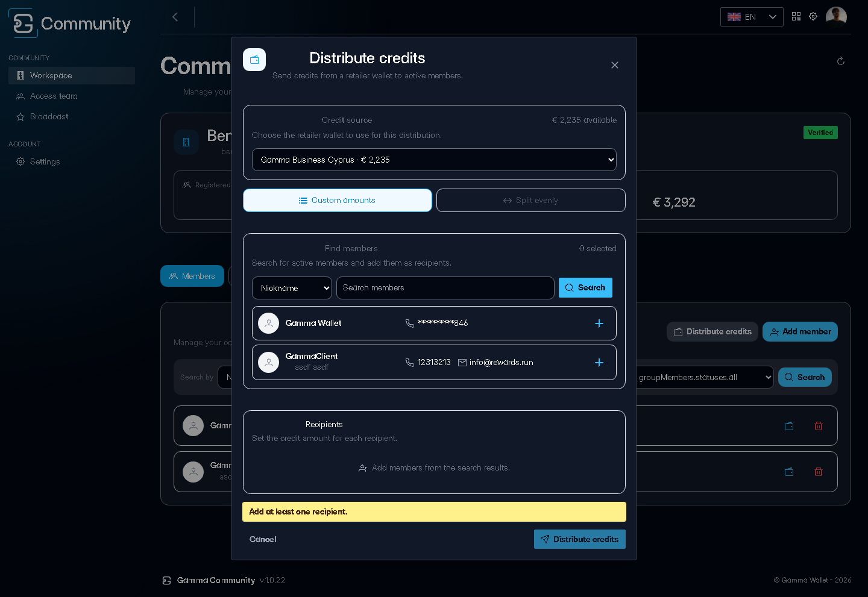Click the second member row delete icon
The width and height of the screenshot is (868, 597).
[x=819, y=472]
